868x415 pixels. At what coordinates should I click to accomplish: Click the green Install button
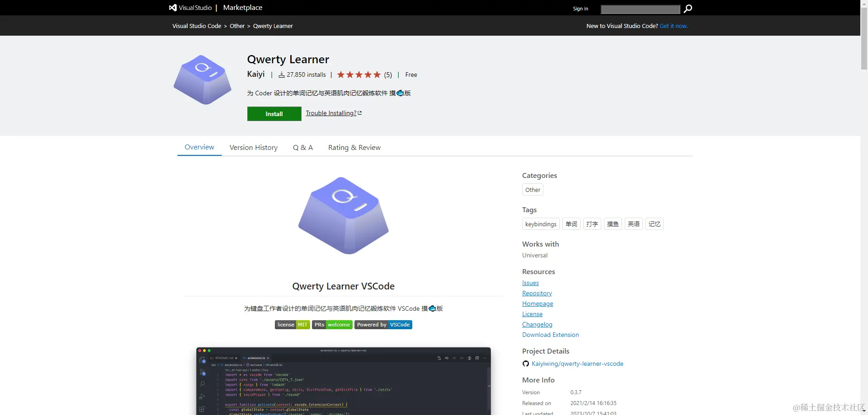274,114
